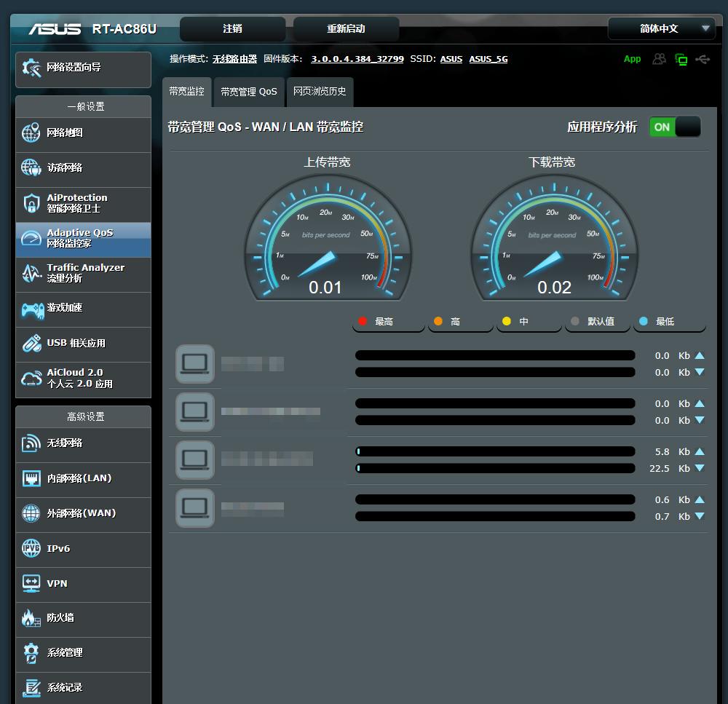Click the download arrow for third device
This screenshot has width=728, height=704.
pyautogui.click(x=700, y=468)
